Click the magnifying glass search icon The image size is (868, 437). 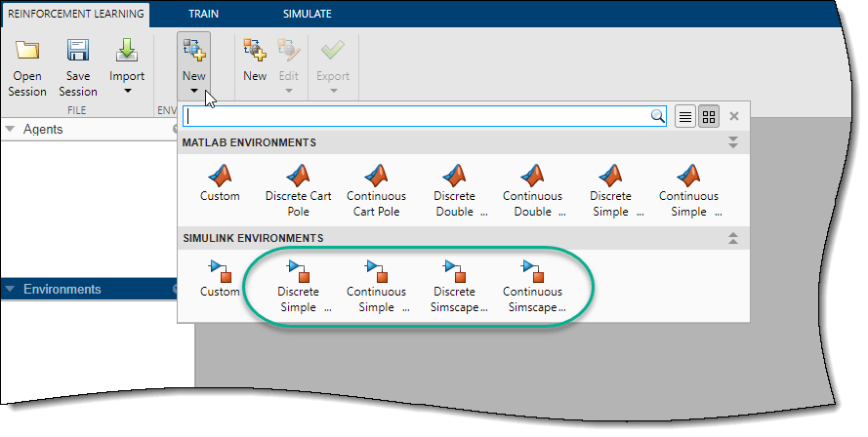(657, 116)
